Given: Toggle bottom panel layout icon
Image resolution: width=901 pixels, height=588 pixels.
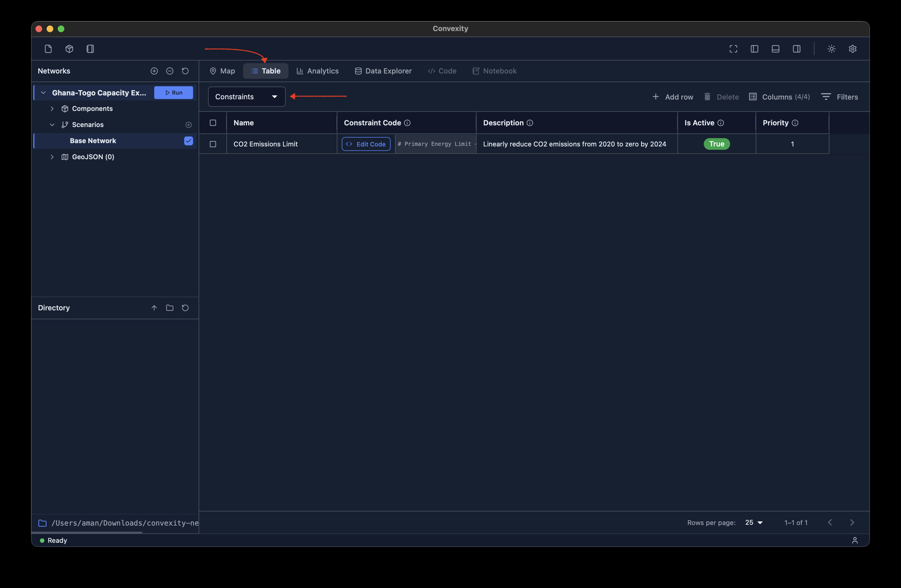Looking at the screenshot, I should [x=775, y=49].
